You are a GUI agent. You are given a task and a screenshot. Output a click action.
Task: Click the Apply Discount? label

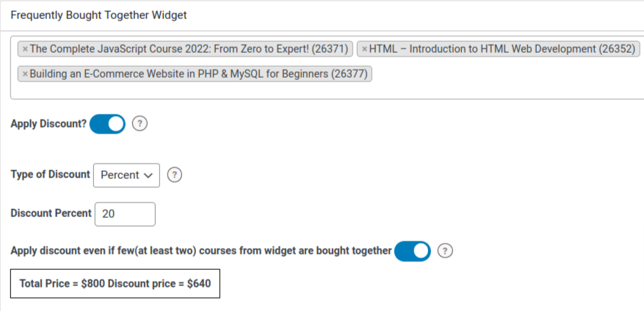48,124
